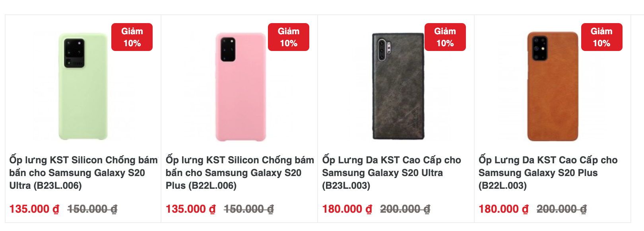Click the green silicone S20 Ultra case image
Viewport: 644px width, 231px height.
(83, 86)
